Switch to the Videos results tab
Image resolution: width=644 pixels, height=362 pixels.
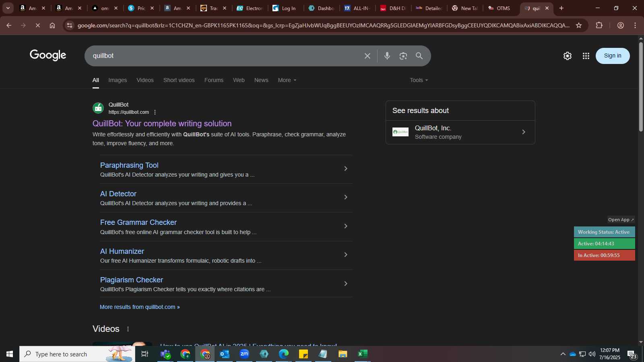(145, 80)
